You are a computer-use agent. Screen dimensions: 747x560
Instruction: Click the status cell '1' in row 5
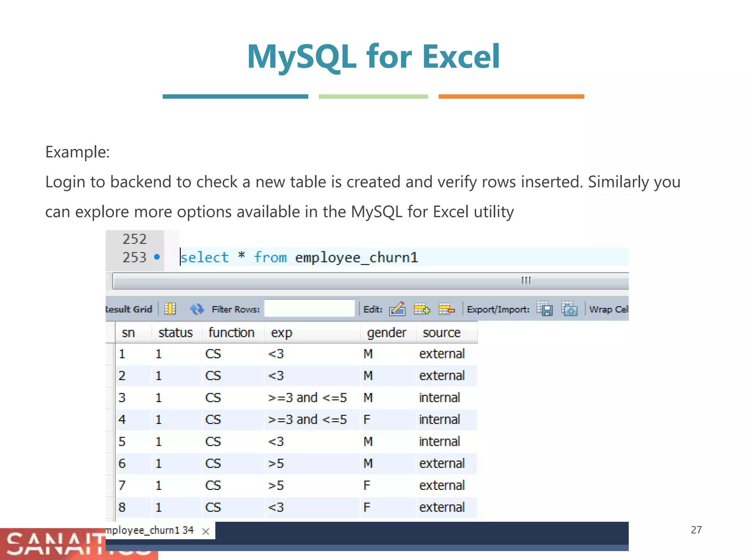click(x=177, y=442)
